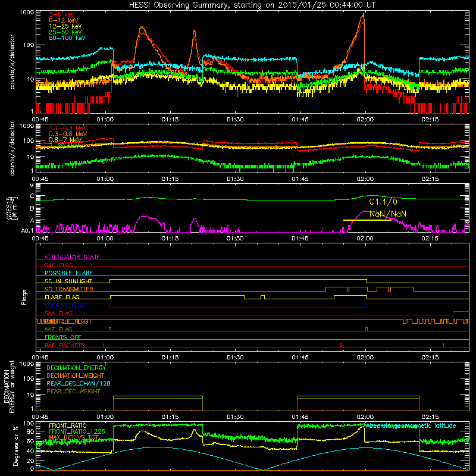This screenshot has height=476, width=476.
Task: Select the AAZ_FLAG label
Action: [x=58, y=329]
